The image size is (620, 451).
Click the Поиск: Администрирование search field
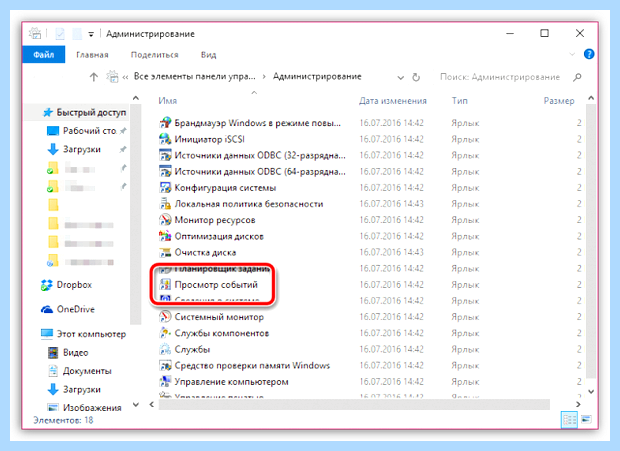tap(500, 77)
